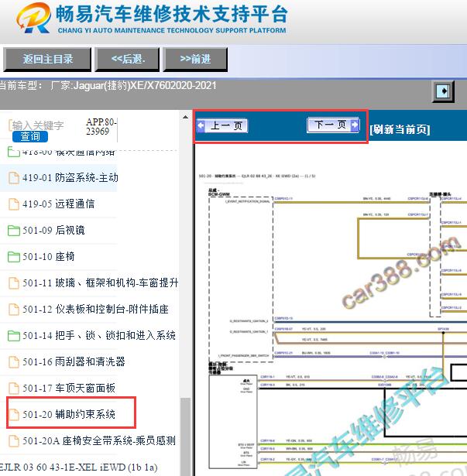Click document icon beside 501-11

pyautogui.click(x=13, y=283)
